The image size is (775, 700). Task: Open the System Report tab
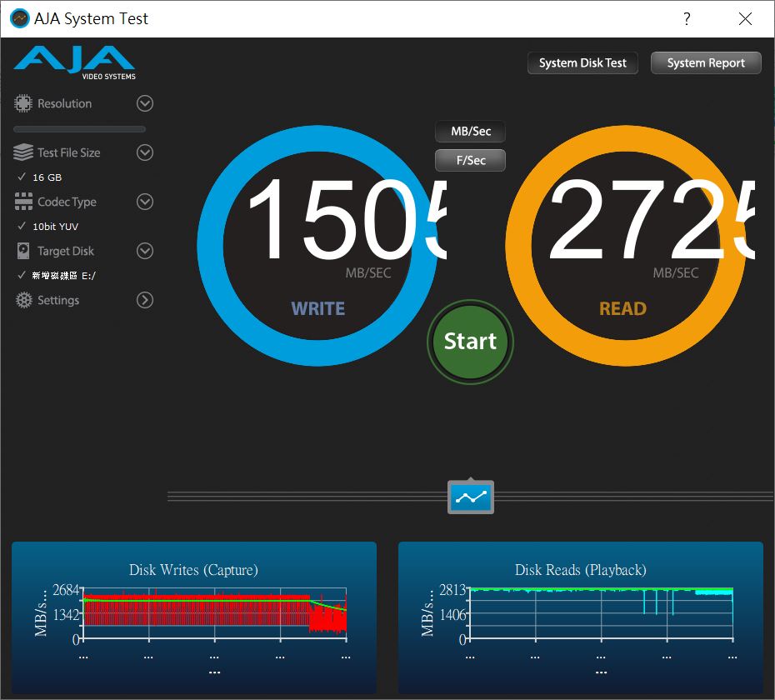(706, 62)
